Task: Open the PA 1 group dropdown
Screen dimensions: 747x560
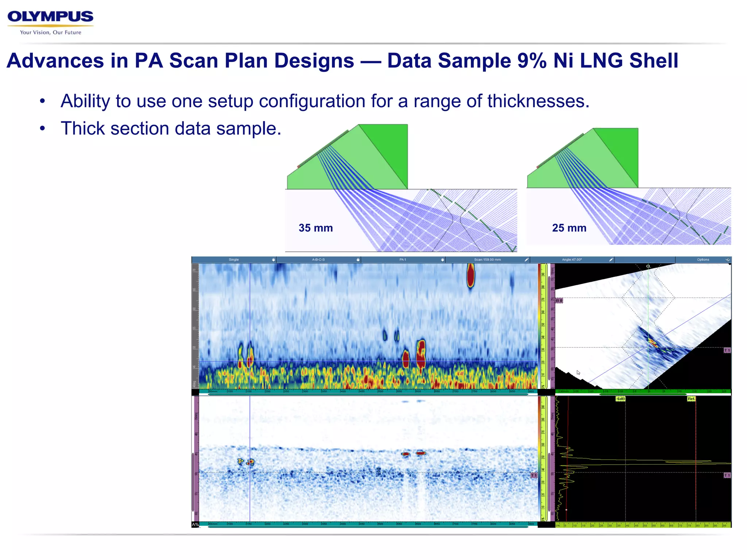Action: 442,260
